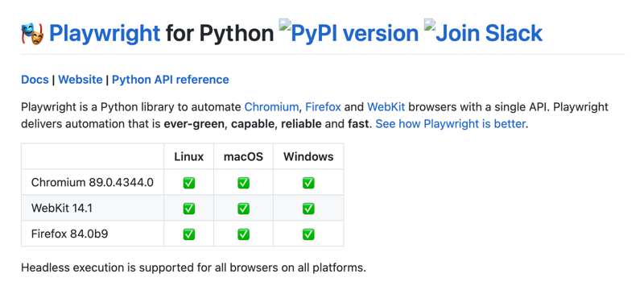
Task: Click the Chromium macOS green checkmark
Action: point(243,182)
